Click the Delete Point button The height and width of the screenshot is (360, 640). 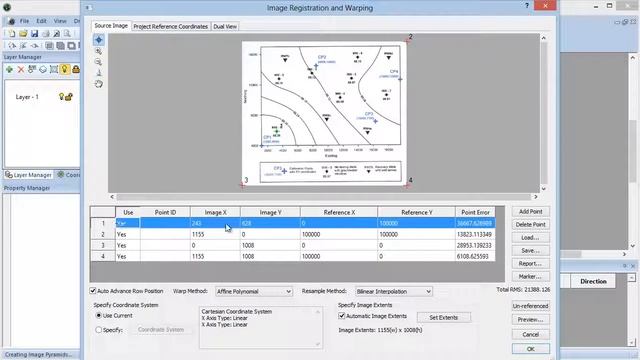pyautogui.click(x=531, y=224)
